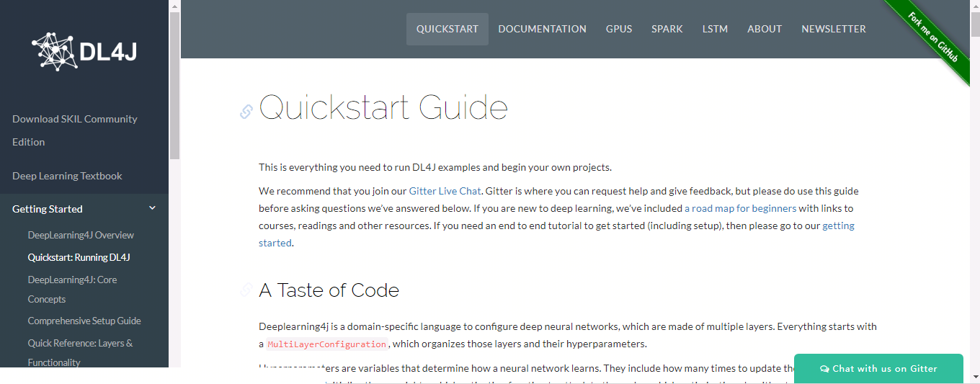Click the A Taste of Code heading
Screen dimensions: 980x384
[x=329, y=290]
